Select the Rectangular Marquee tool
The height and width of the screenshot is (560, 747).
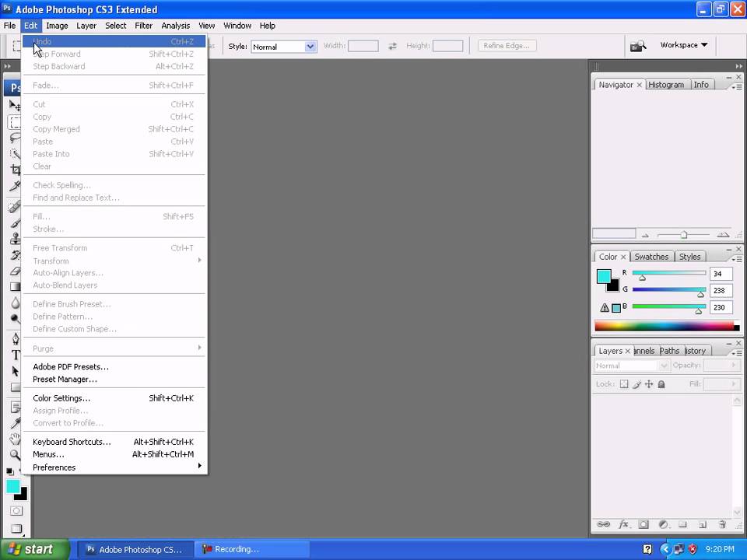point(15,122)
